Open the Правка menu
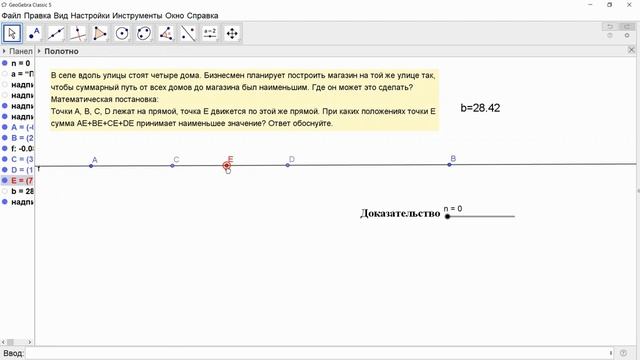This screenshot has height=360, width=640. [37, 16]
